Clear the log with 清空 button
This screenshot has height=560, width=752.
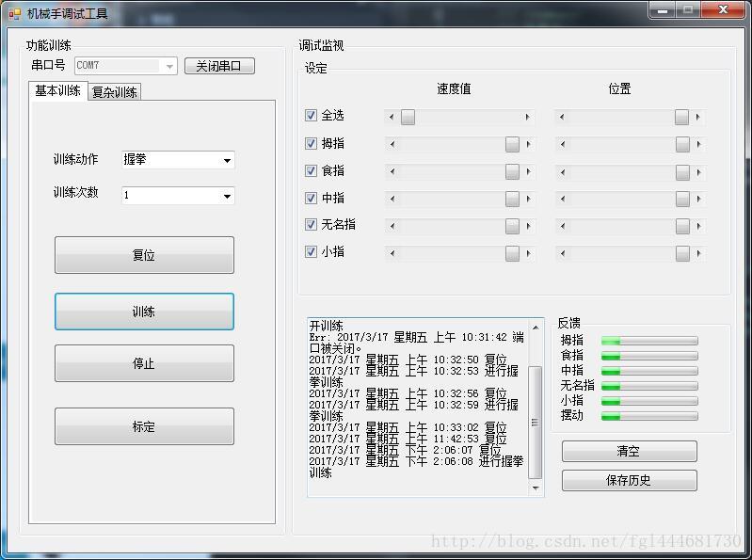pos(629,451)
